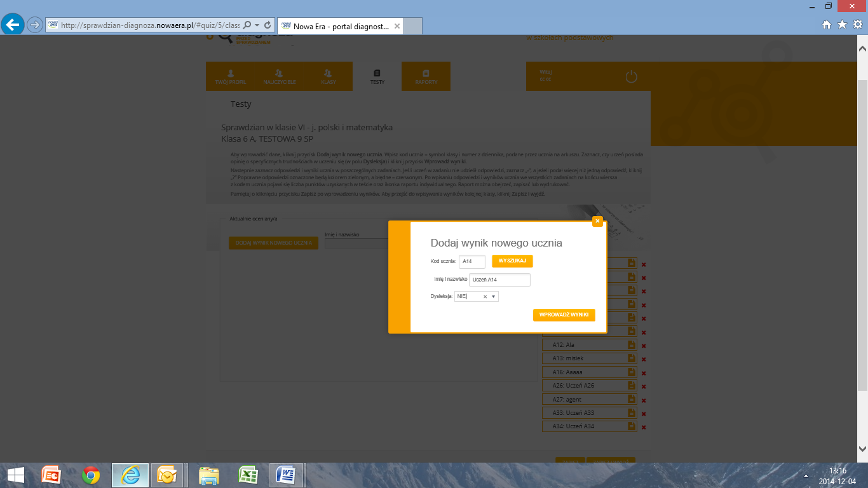Open the address bar autocomplete dropdown arrow
The height and width of the screenshot is (488, 868).
tap(257, 25)
